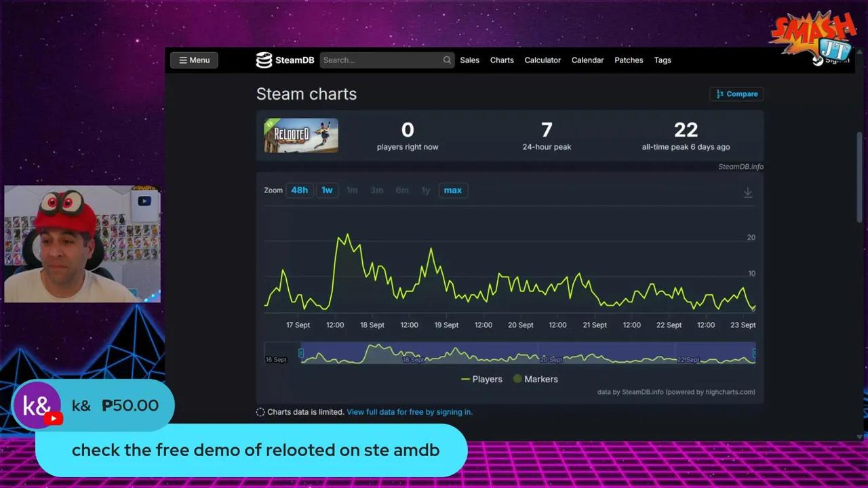
Task: Click the chart navigator range area
Action: click(528, 353)
